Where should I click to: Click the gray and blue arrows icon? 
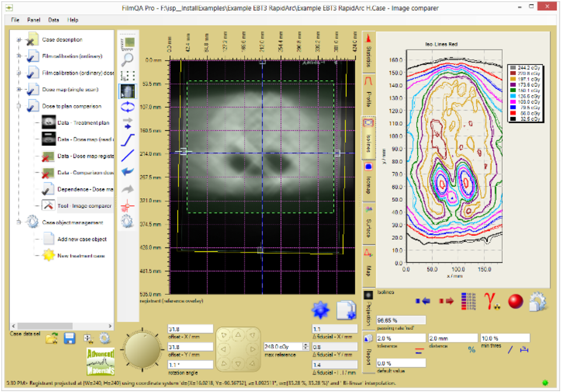tap(127, 123)
